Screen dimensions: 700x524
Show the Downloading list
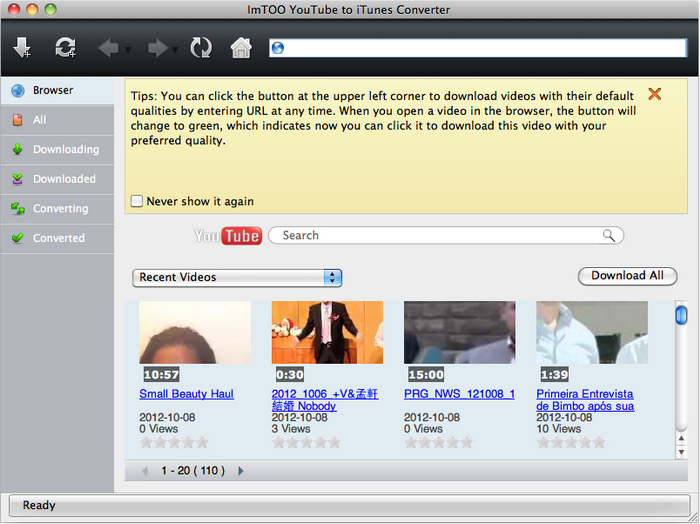click(x=57, y=150)
